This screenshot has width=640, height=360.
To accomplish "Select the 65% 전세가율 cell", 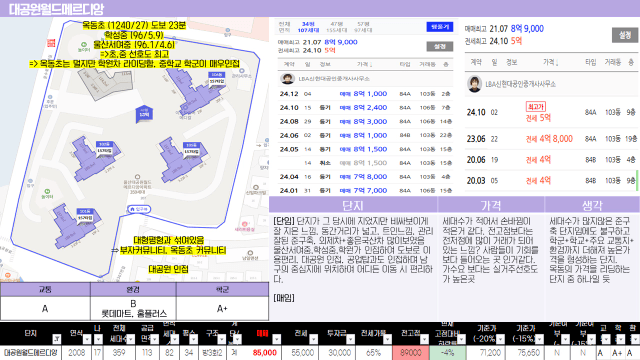I will pyautogui.click(x=373, y=353).
